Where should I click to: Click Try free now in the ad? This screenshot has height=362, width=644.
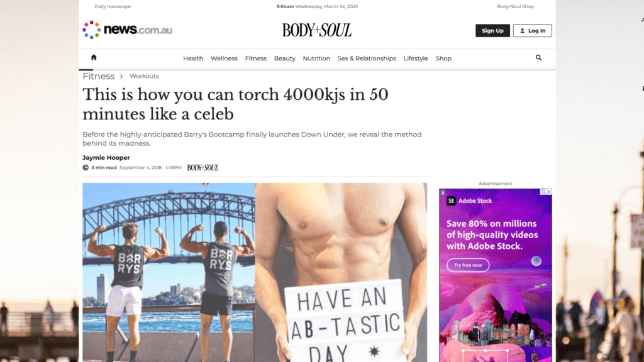tap(468, 265)
